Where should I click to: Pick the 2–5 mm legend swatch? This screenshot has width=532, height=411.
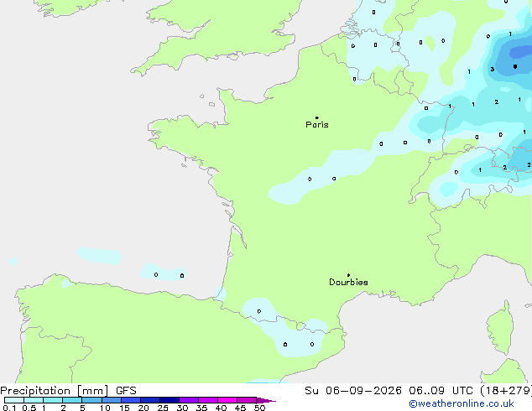72,400
